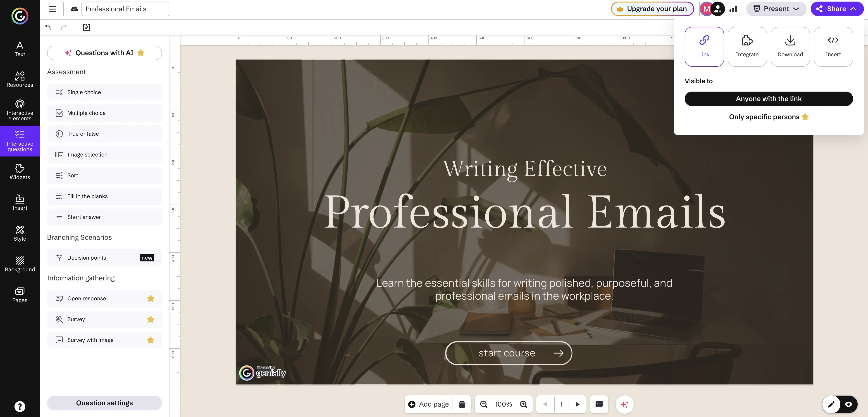Collapse the Share dropdown menu
The height and width of the screenshot is (417, 868).
[837, 9]
